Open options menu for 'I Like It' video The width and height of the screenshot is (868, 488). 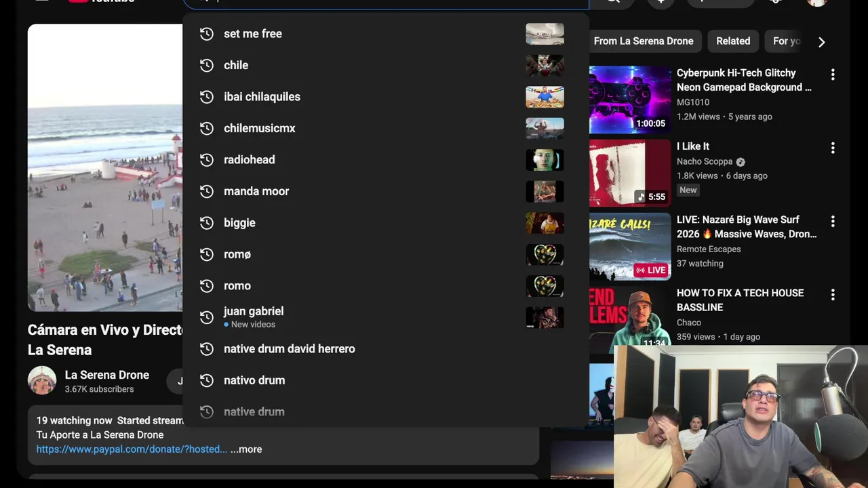pyautogui.click(x=833, y=148)
